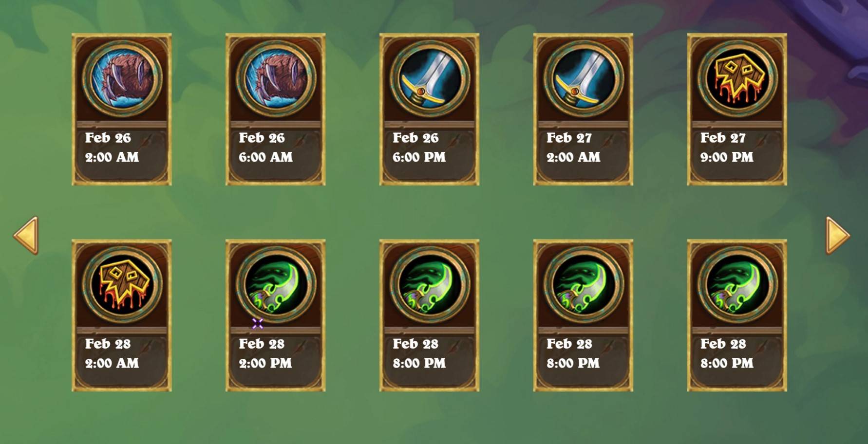
Task: Go to previous page with the left gold arrow
Action: pyautogui.click(x=26, y=236)
